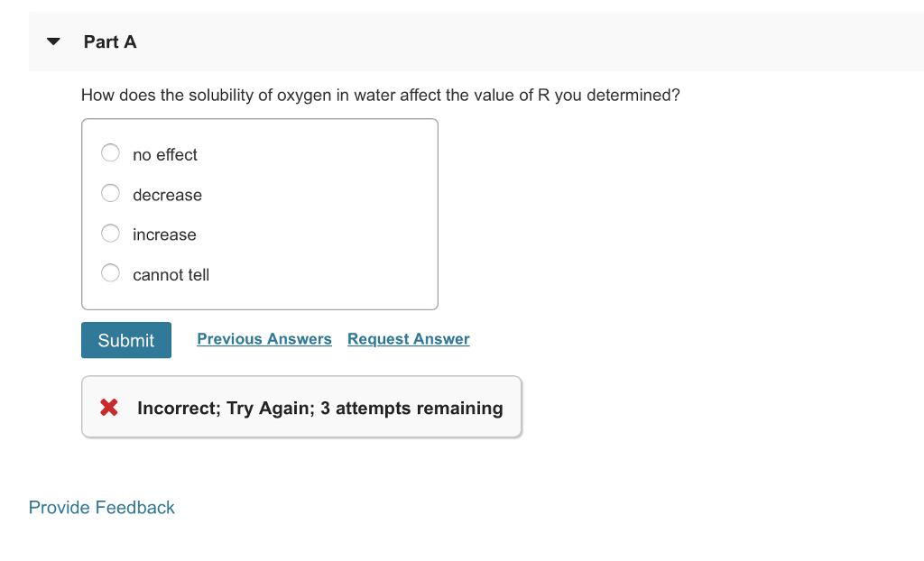Viewport: 924px width, 561px height.
Task: Click the Part A header bar
Action: 462,41
